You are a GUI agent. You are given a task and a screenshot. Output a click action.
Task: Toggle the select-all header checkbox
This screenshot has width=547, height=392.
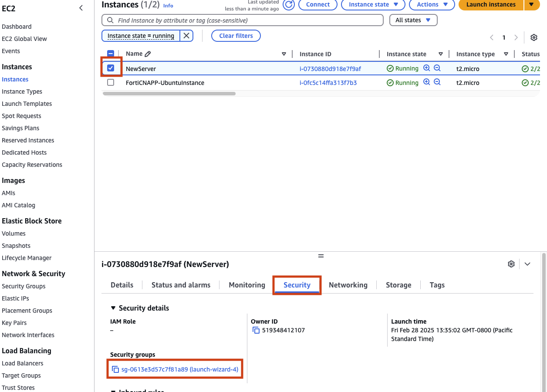111,54
